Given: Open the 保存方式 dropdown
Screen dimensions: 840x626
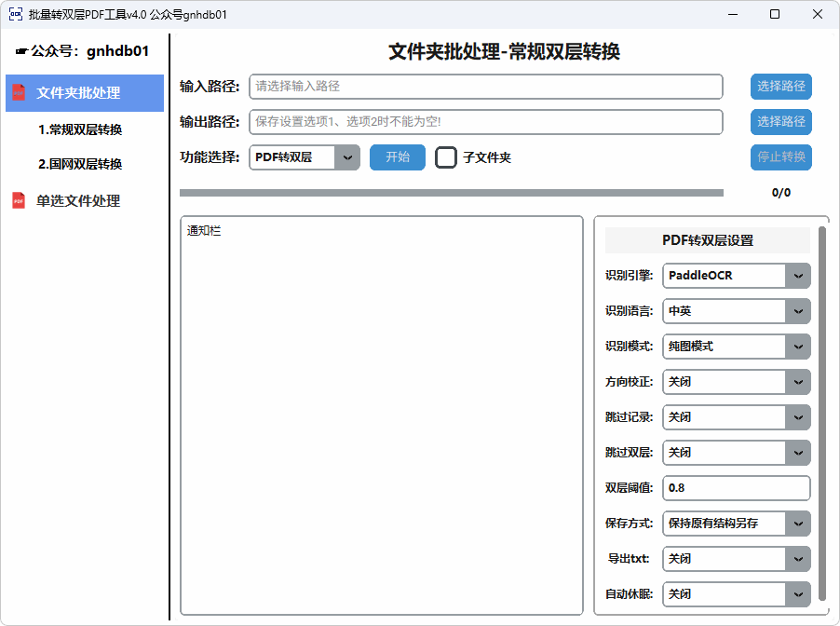Looking at the screenshot, I should click(x=736, y=524).
